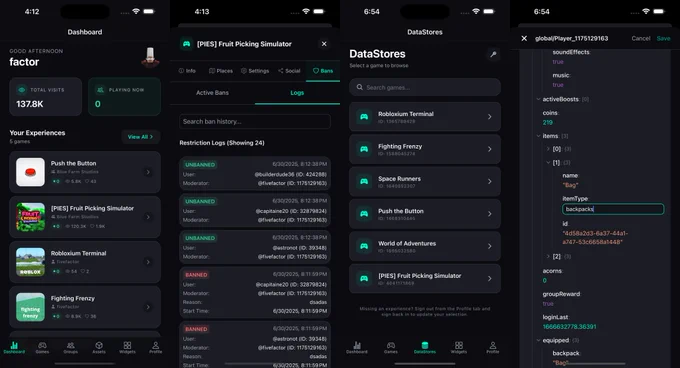This screenshot has height=368, width=680.
Task: Open the Social tab
Action: 289,71
